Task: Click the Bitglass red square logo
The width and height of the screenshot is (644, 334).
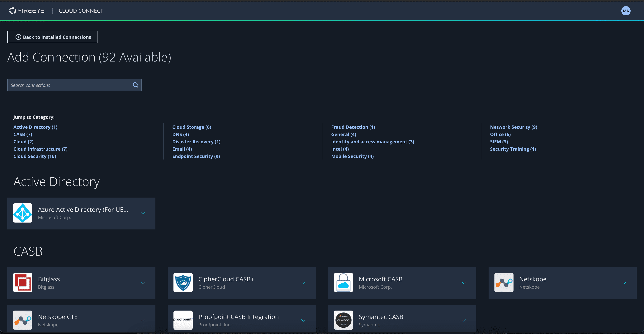Action: tap(22, 282)
